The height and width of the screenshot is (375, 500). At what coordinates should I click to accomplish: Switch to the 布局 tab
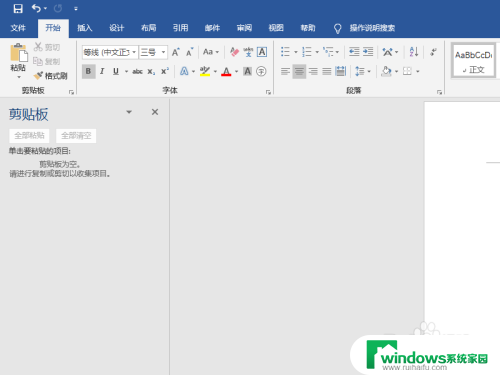pos(149,28)
